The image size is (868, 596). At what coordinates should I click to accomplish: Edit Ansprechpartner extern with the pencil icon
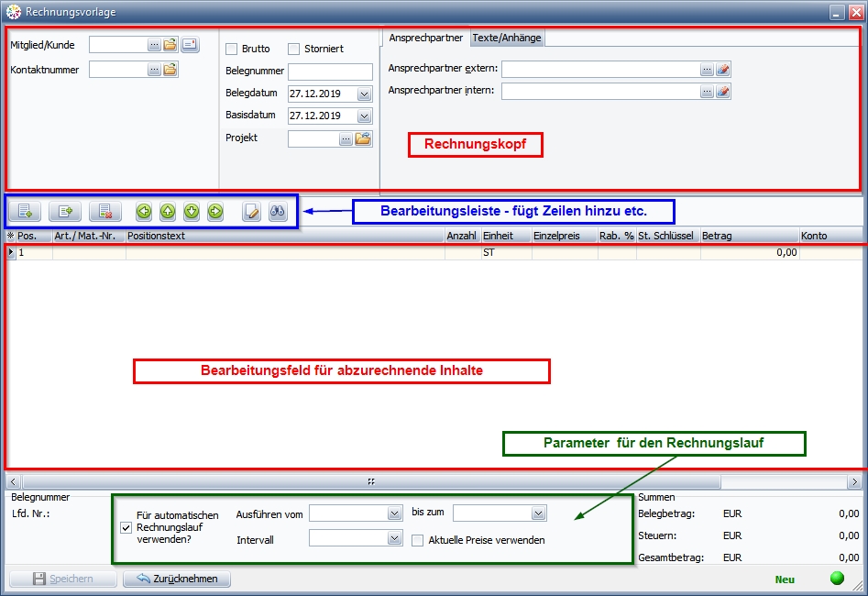click(x=723, y=70)
